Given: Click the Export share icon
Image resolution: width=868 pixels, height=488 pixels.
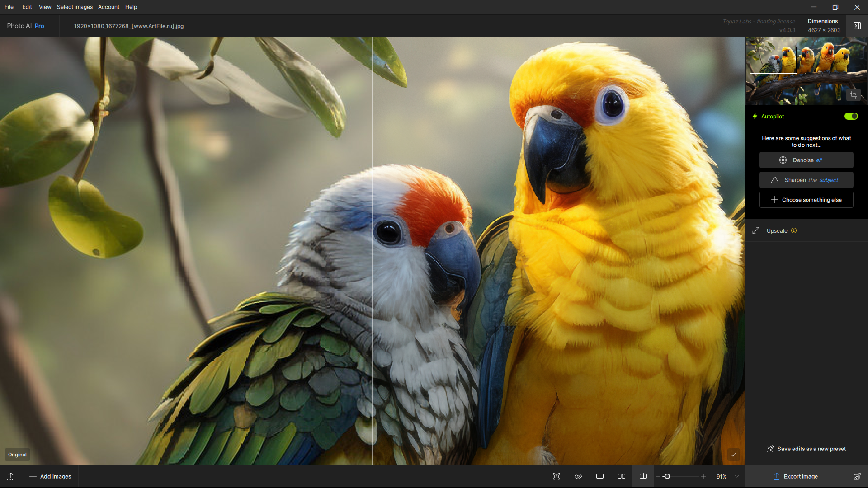Looking at the screenshot, I should tap(776, 476).
